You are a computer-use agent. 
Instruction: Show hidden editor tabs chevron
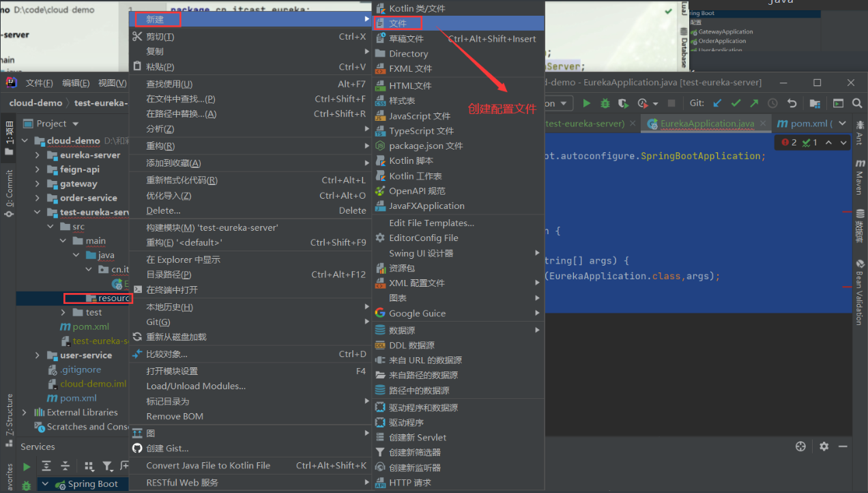pos(843,124)
